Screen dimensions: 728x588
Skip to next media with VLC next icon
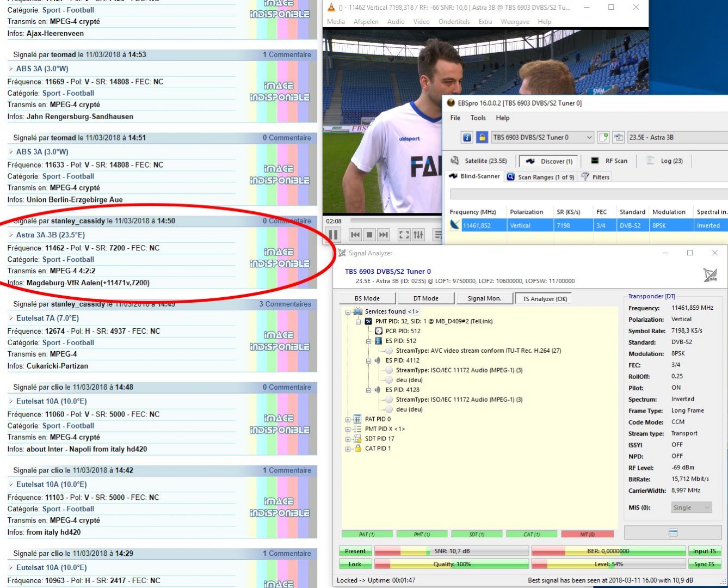[384, 235]
